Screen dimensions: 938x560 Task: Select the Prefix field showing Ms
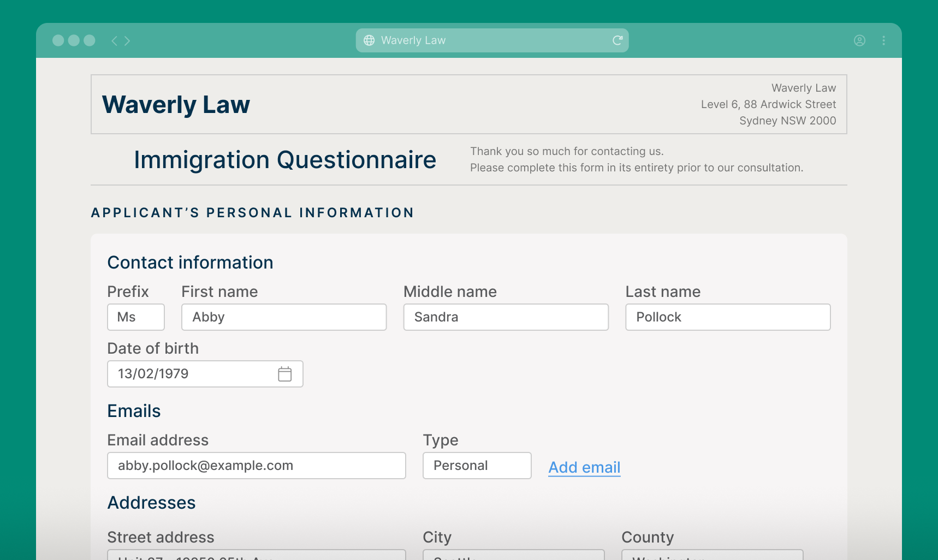[x=136, y=317]
